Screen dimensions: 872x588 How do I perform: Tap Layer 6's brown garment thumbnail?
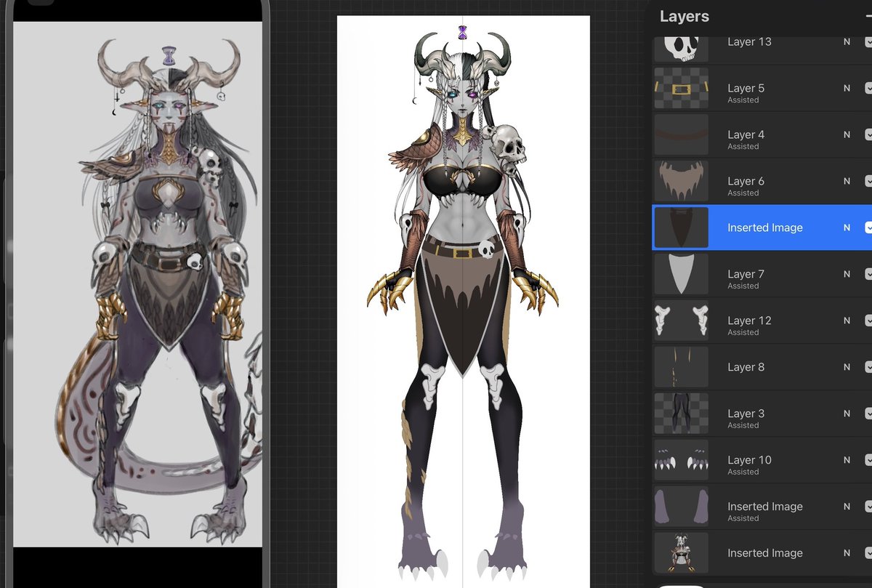click(681, 181)
